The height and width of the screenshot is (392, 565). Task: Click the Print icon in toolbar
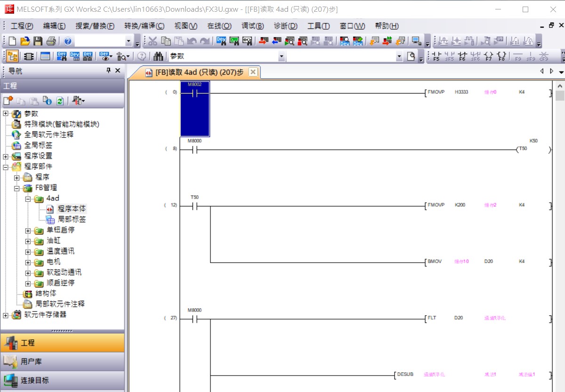pos(51,41)
